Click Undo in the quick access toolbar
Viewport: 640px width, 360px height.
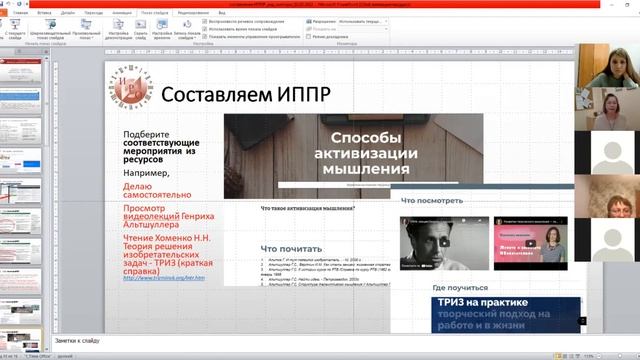click(x=8, y=4)
